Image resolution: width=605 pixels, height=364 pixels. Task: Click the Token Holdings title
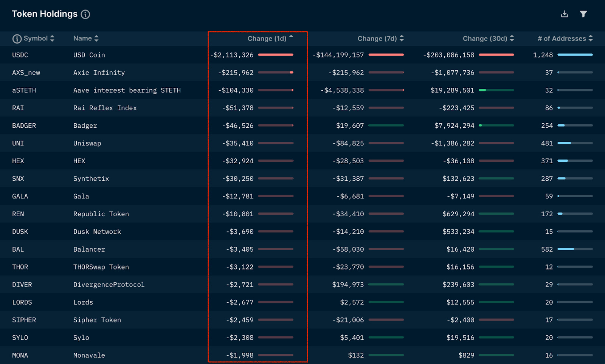coord(45,14)
